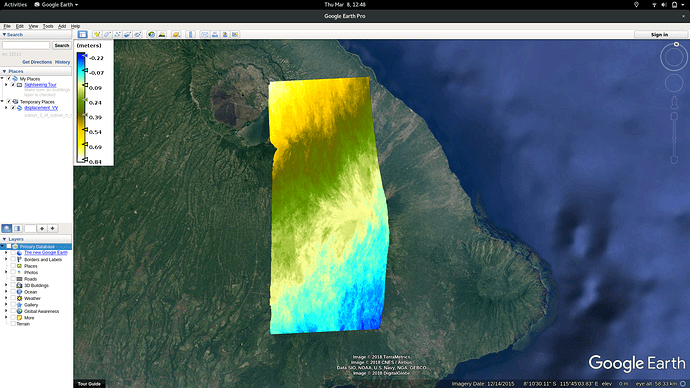This screenshot has width=690, height=388.
Task: Click the search places magnifier button below Places
Action: [7, 228]
